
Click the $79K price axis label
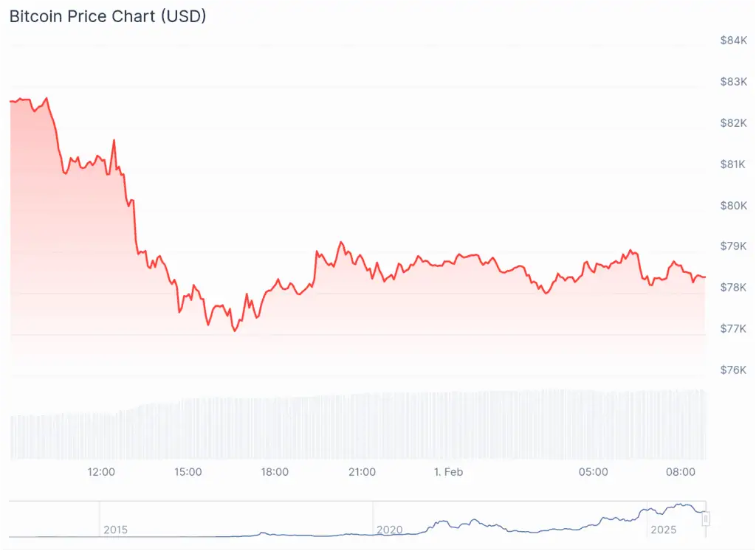[733, 246]
